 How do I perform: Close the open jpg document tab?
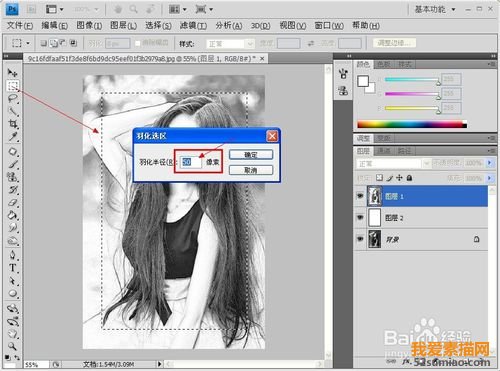[x=262, y=59]
